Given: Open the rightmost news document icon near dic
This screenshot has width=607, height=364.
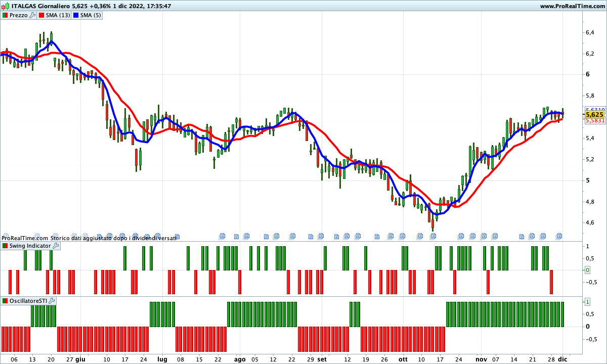Looking at the screenshot, I should point(559,236).
